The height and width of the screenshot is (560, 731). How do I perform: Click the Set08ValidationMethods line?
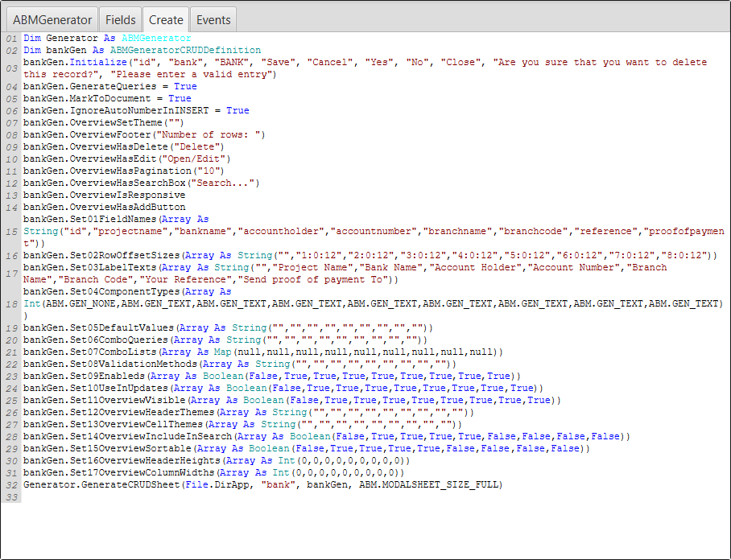point(240,364)
